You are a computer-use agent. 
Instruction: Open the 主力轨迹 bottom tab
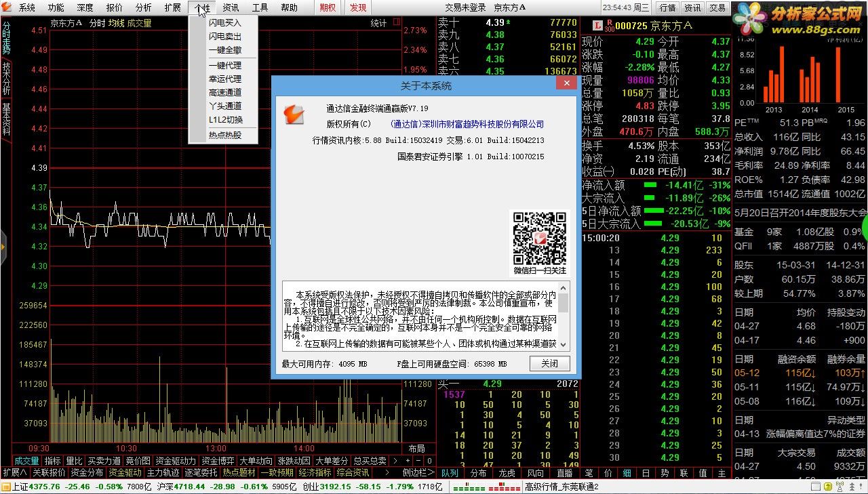163,472
